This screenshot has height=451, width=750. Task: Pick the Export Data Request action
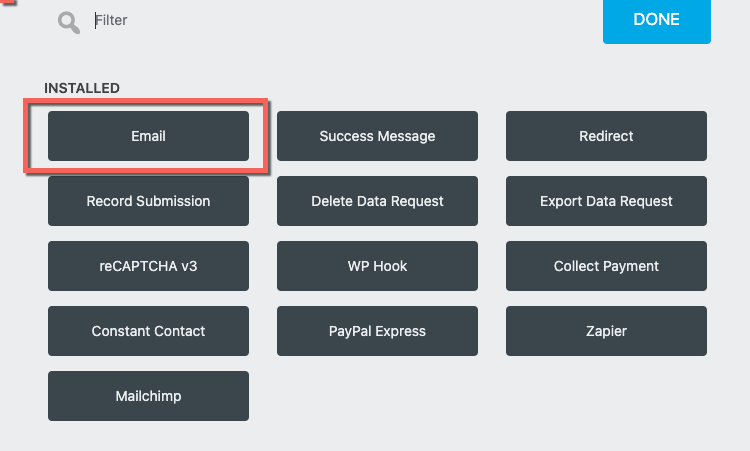coord(606,201)
